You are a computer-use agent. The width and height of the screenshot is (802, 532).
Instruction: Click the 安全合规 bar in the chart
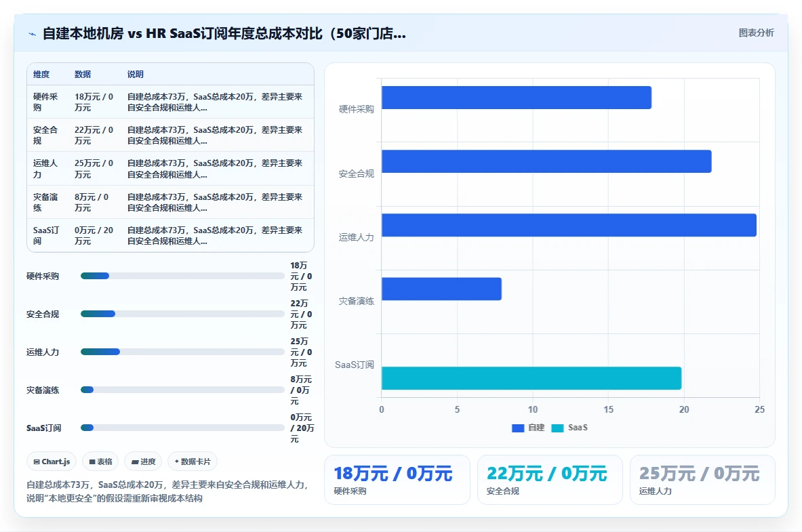click(x=546, y=161)
